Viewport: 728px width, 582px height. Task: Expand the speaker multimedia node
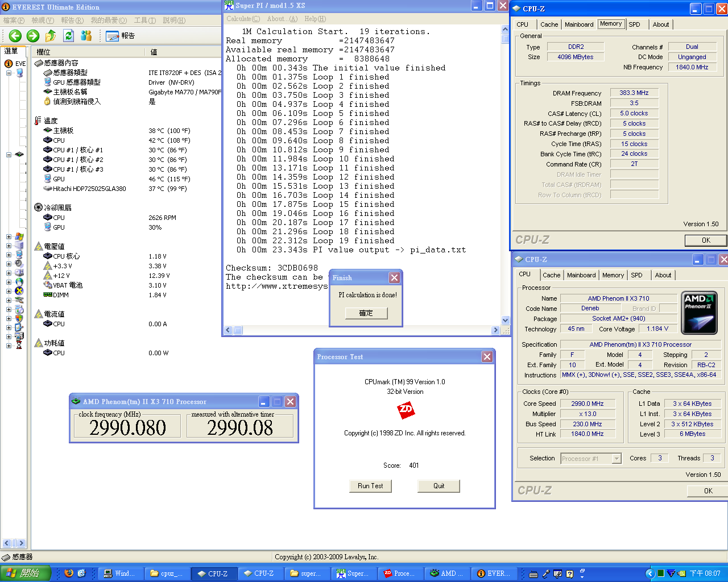9,264
